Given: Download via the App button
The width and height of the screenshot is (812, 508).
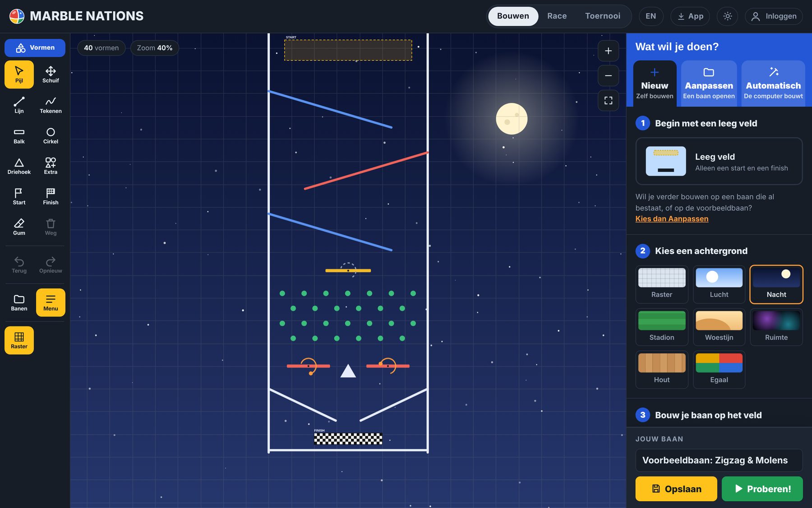Looking at the screenshot, I should click(690, 16).
